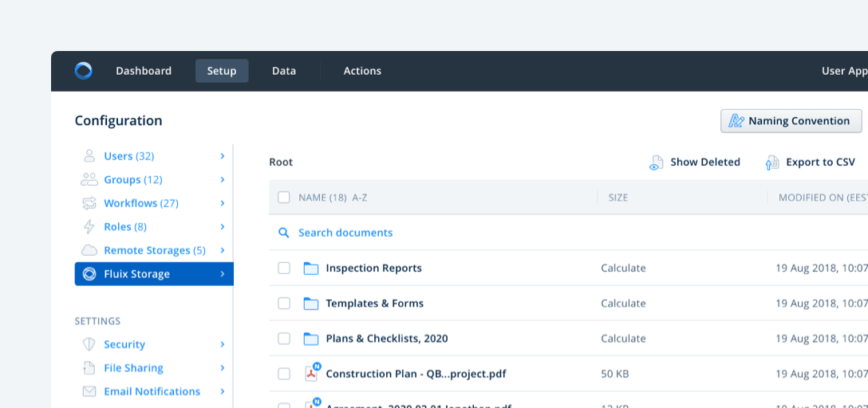Check the Inspection Reports checkbox
The height and width of the screenshot is (408, 868).
tap(284, 269)
